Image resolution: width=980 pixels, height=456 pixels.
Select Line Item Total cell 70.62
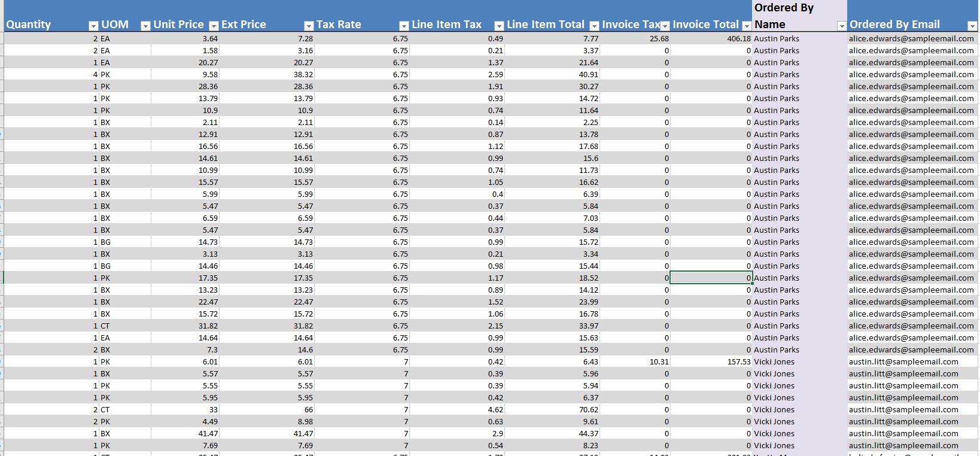point(552,409)
